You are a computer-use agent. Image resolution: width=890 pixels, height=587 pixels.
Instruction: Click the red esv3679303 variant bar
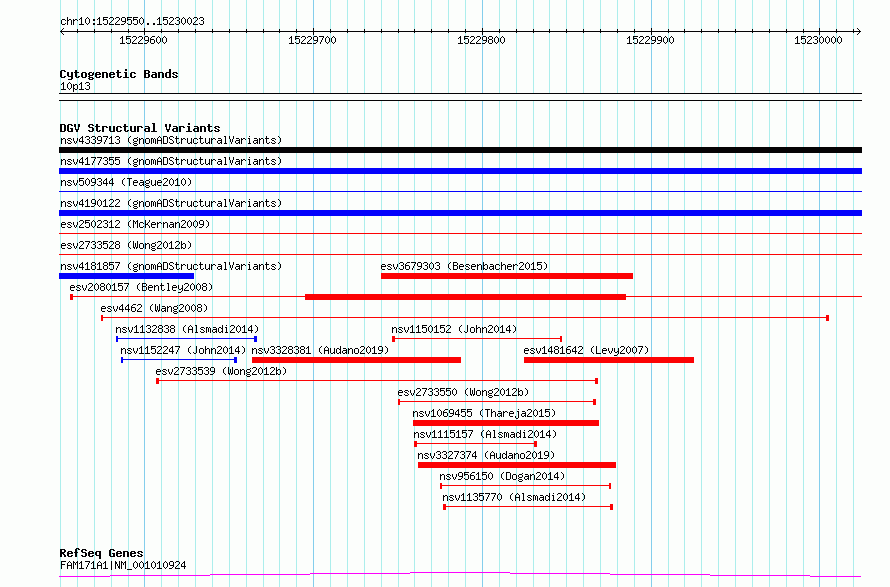pos(507,276)
